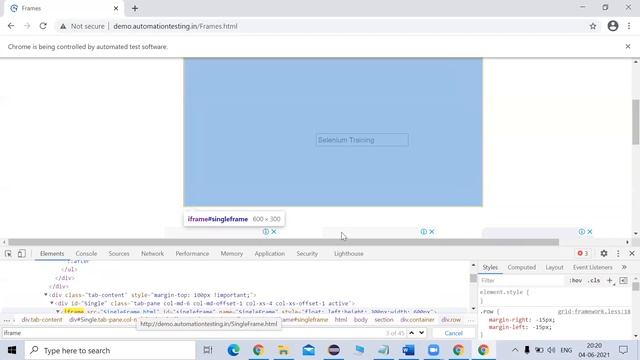Viewport: 640px width, 360px height.
Task: Open Mail app from taskbar
Action: coord(309,350)
